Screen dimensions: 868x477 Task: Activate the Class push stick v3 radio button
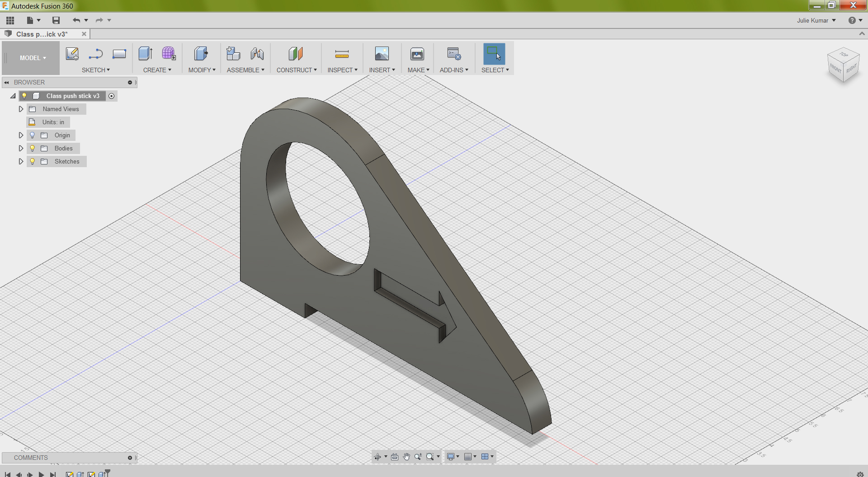click(112, 96)
